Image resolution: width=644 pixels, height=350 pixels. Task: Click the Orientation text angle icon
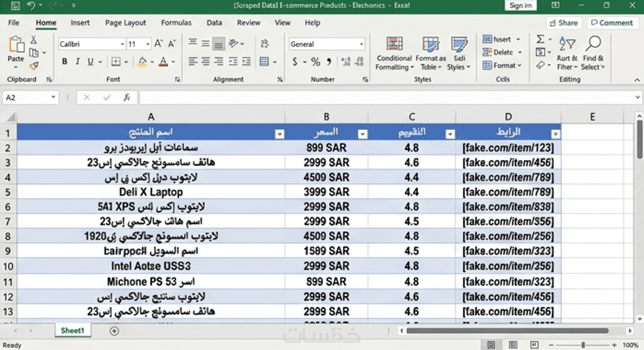pos(234,43)
